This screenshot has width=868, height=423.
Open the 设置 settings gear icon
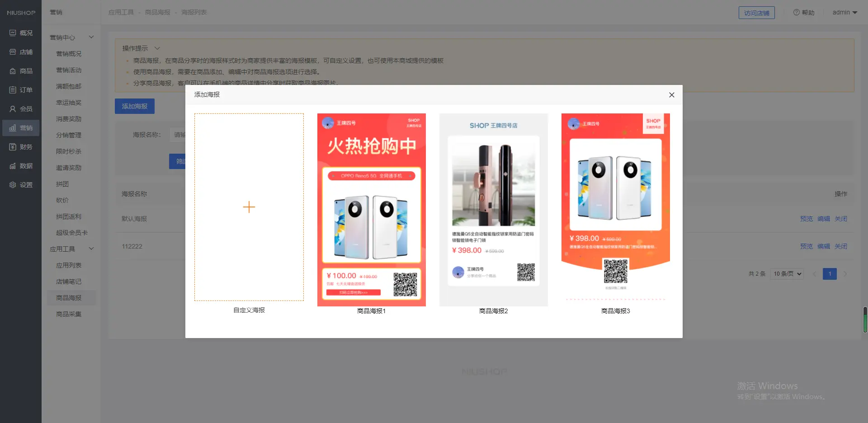tap(13, 185)
